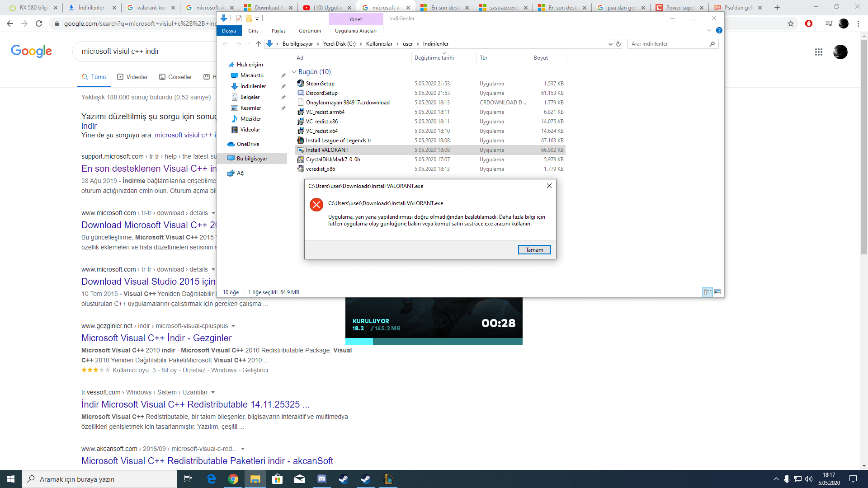Toggle details view layout button

[x=708, y=292]
